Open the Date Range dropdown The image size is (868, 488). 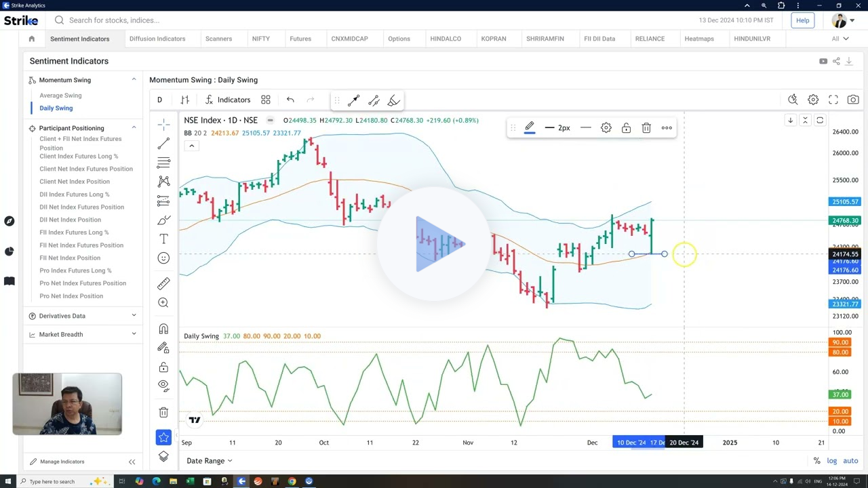(210, 461)
